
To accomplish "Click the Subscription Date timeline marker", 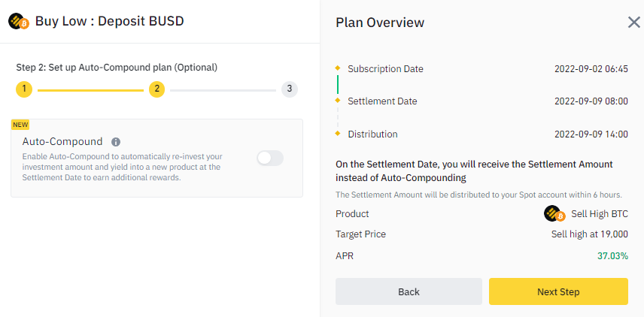I will [338, 68].
